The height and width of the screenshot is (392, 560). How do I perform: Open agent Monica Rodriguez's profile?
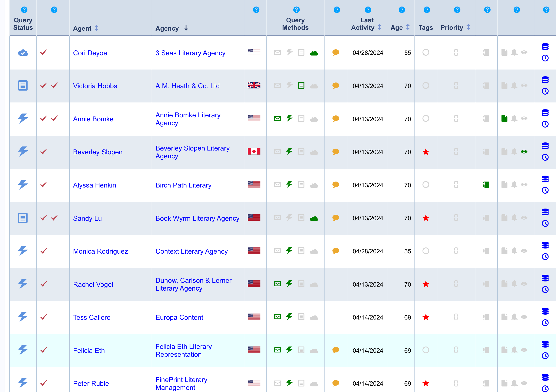[x=100, y=251]
